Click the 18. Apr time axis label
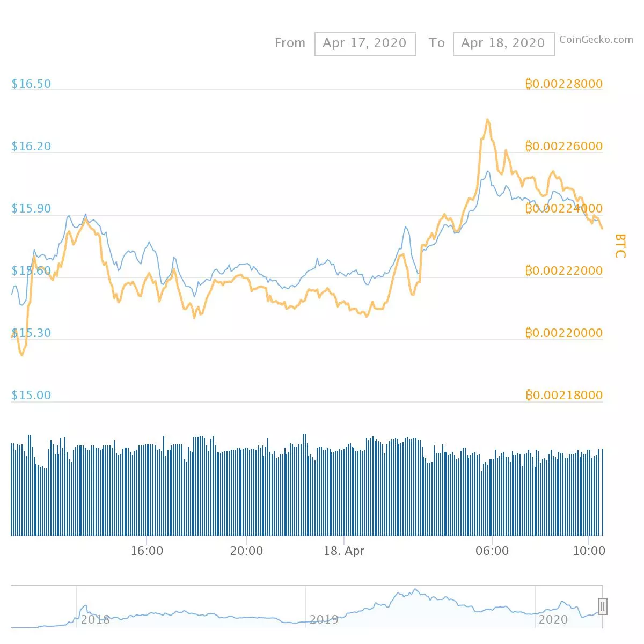 click(344, 551)
